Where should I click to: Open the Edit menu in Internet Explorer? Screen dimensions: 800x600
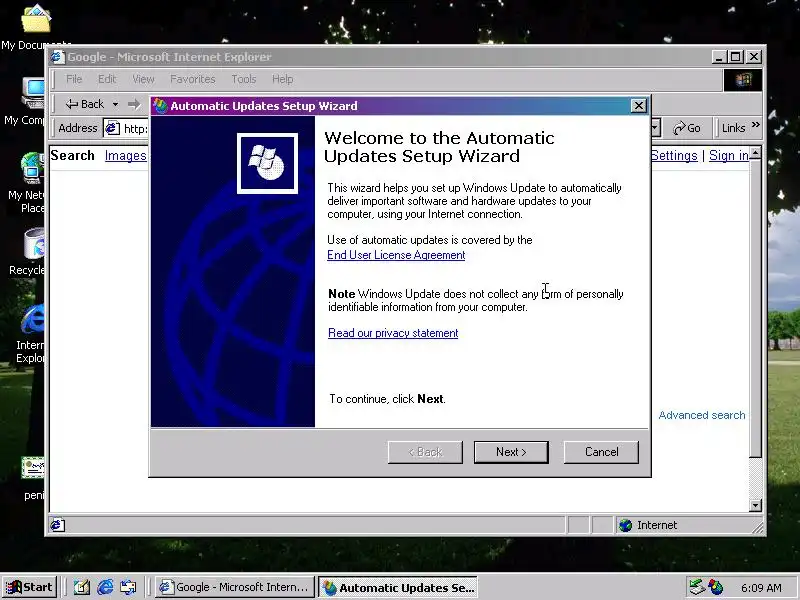(107, 79)
